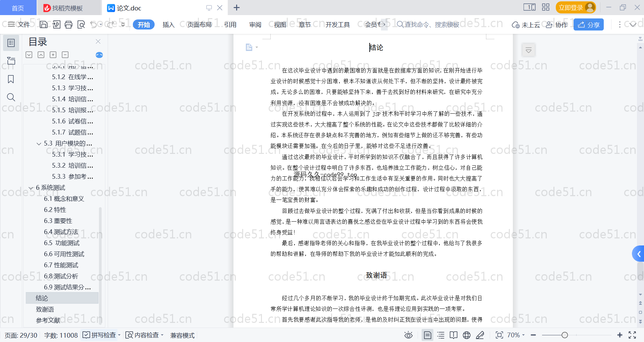Open Print Preview icon
This screenshot has height=342, width=644.
pos(81,24)
